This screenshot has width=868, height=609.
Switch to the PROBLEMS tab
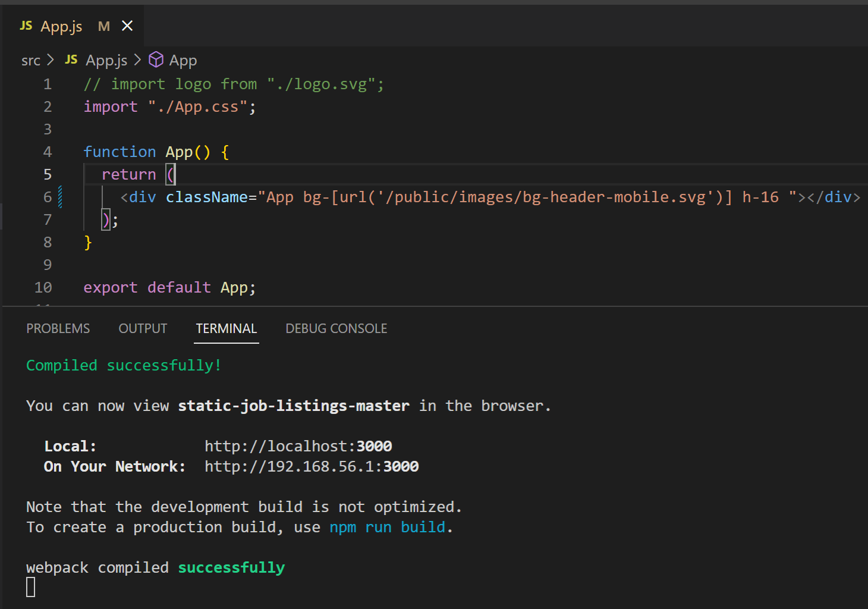point(58,328)
